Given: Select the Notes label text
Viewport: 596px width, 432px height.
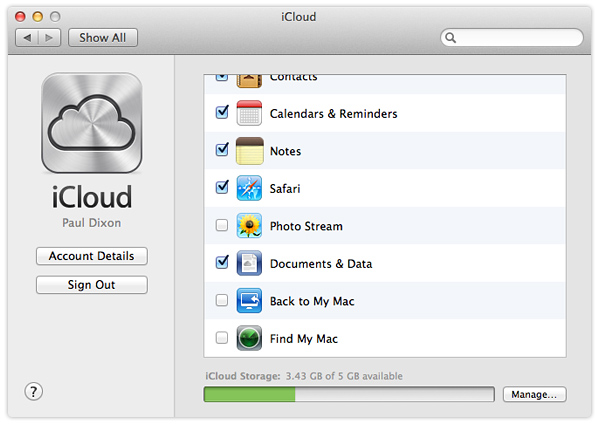Looking at the screenshot, I should pyautogui.click(x=285, y=151).
